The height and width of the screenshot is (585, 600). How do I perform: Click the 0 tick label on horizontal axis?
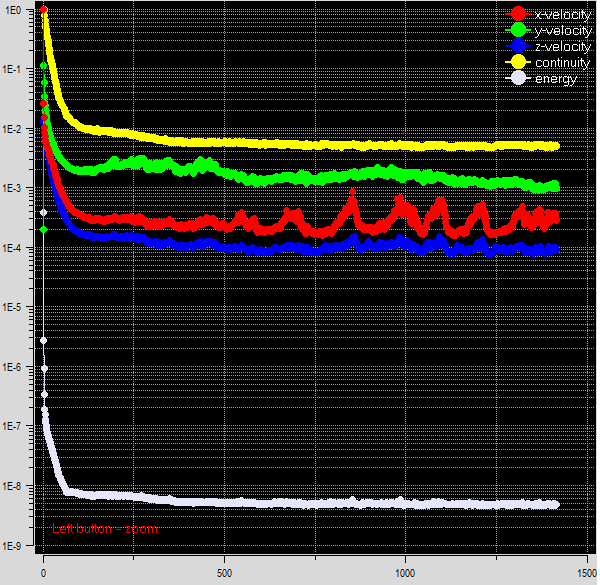pos(43,574)
